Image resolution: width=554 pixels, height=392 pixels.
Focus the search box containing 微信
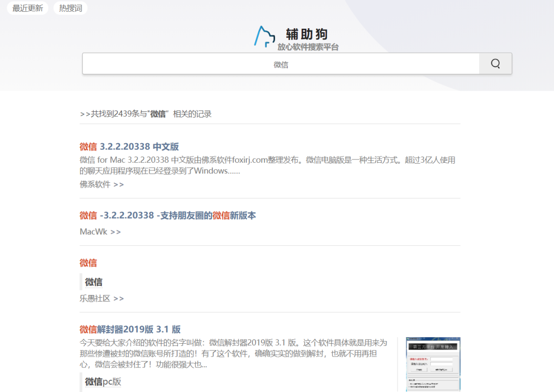[281, 64]
